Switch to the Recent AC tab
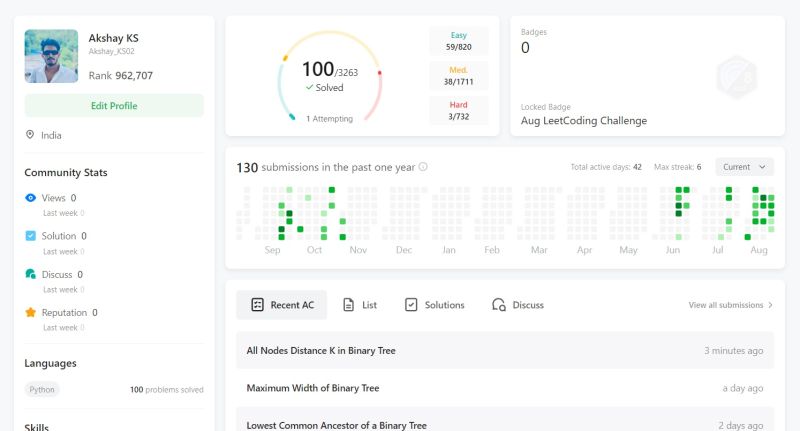The height and width of the screenshot is (431, 800). (281, 305)
